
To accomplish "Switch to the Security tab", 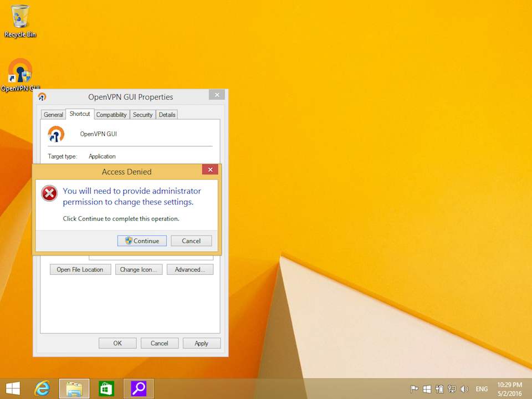I will [142, 115].
